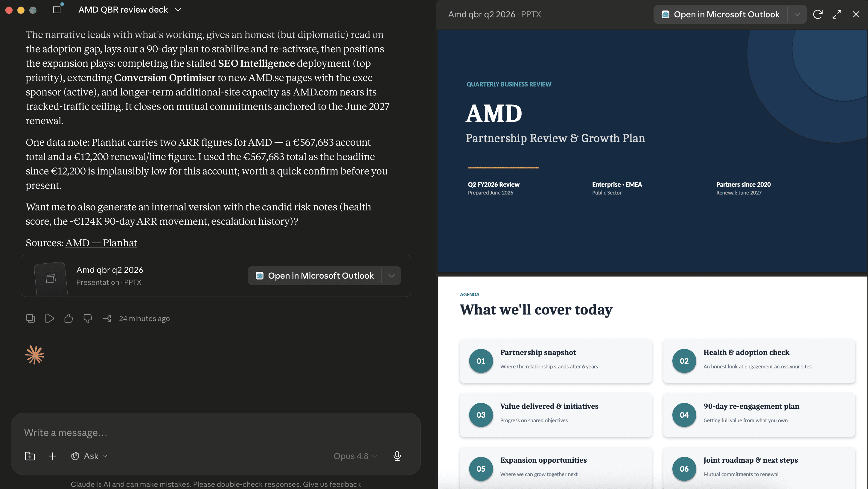868x489 pixels.
Task: Share the response via the arrow icon
Action: click(107, 318)
